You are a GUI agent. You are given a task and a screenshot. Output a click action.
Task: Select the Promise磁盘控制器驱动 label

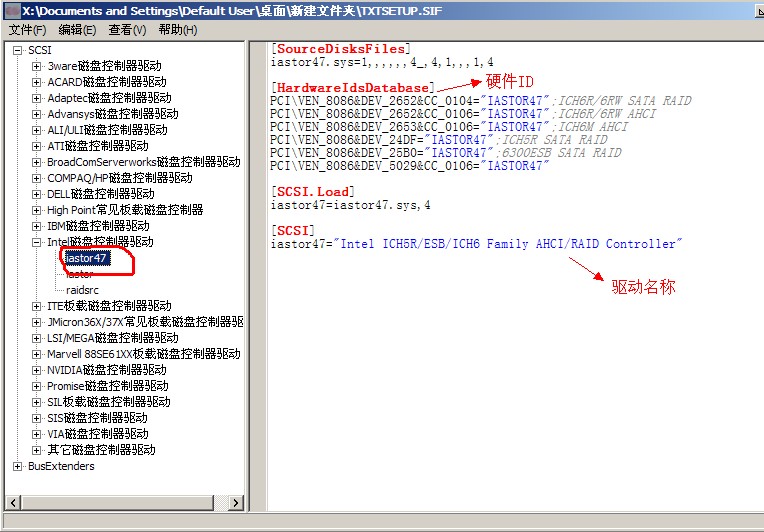point(107,386)
